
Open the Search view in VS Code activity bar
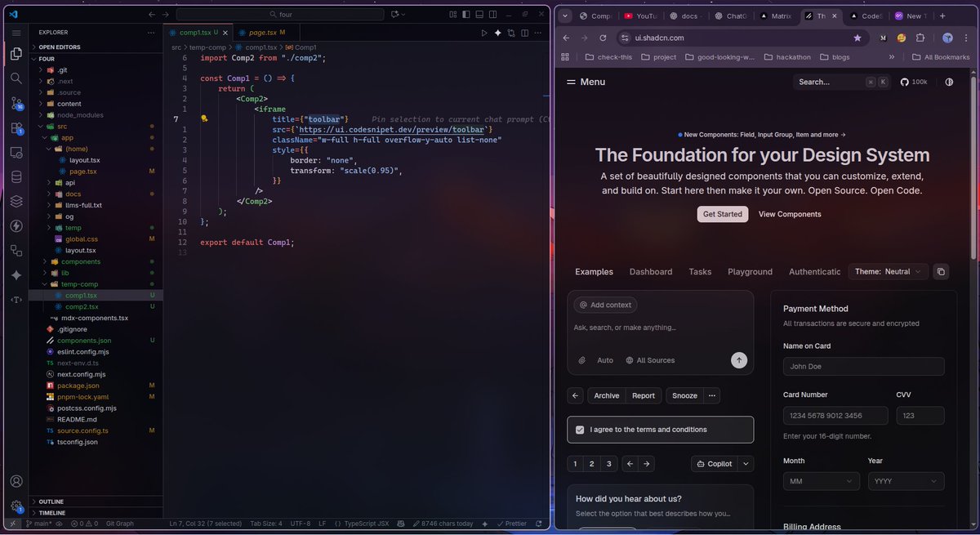(x=16, y=78)
